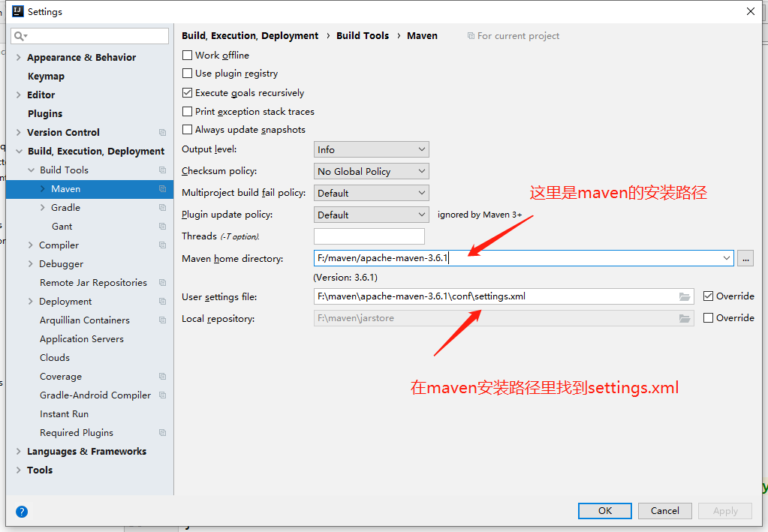The height and width of the screenshot is (532, 768).
Task: Expand the Tools section
Action: click(19, 470)
